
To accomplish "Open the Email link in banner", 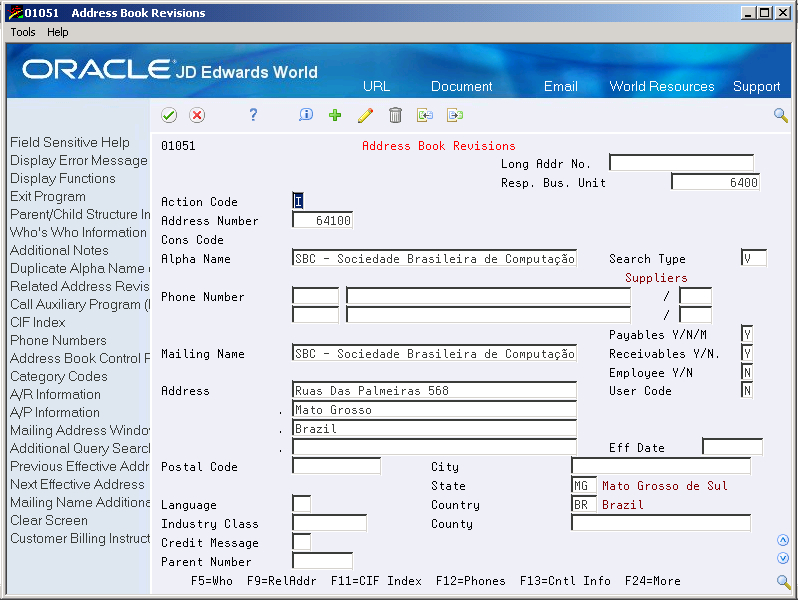I will [x=561, y=86].
